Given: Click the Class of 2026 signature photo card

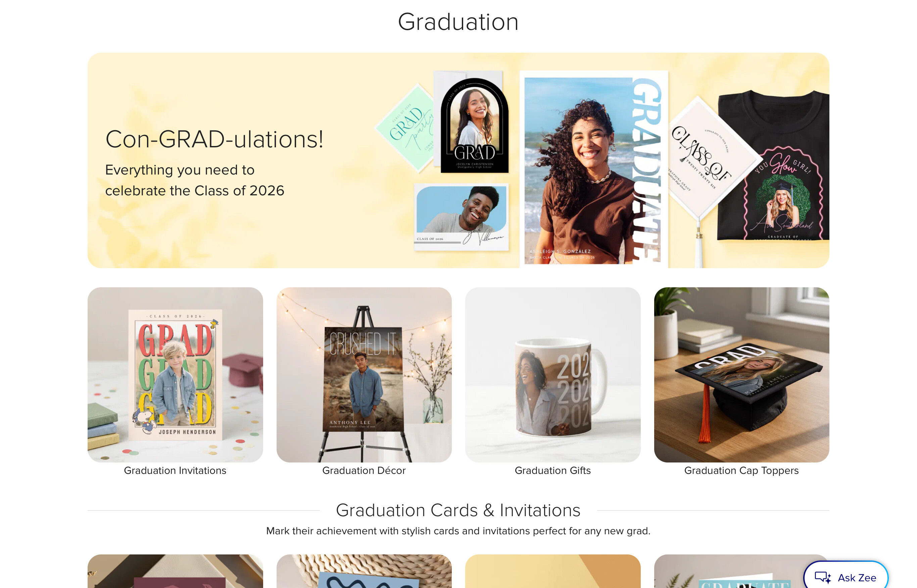Looking at the screenshot, I should (461, 217).
